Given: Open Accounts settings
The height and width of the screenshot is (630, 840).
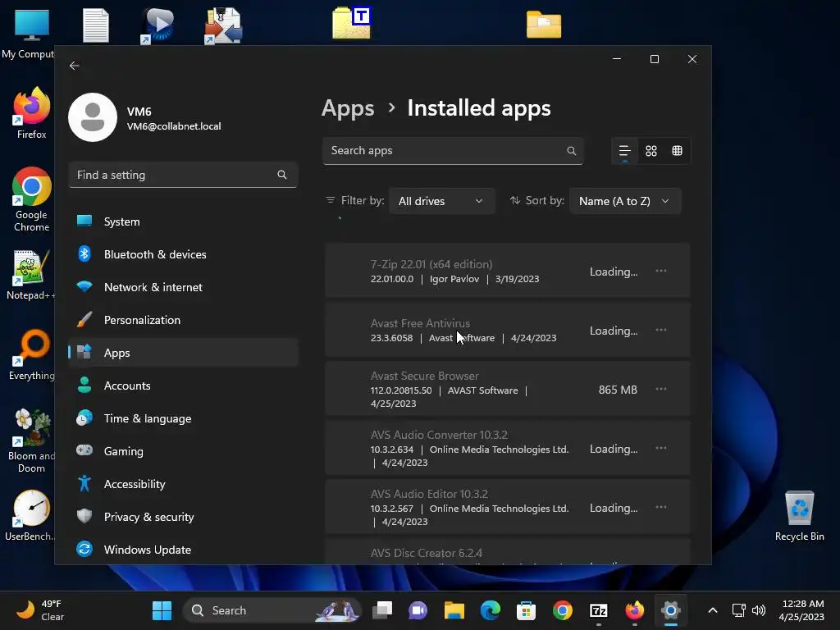Looking at the screenshot, I should click(x=183, y=386).
